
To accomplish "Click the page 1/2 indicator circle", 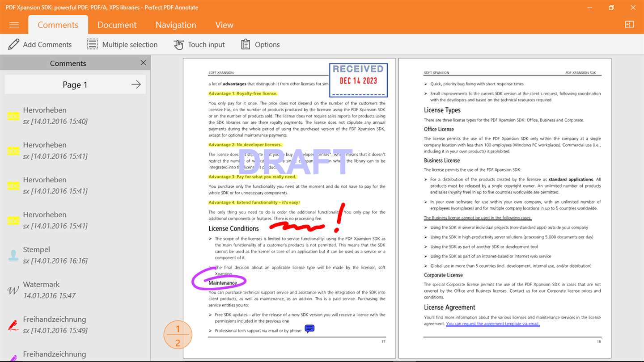I will point(178,335).
